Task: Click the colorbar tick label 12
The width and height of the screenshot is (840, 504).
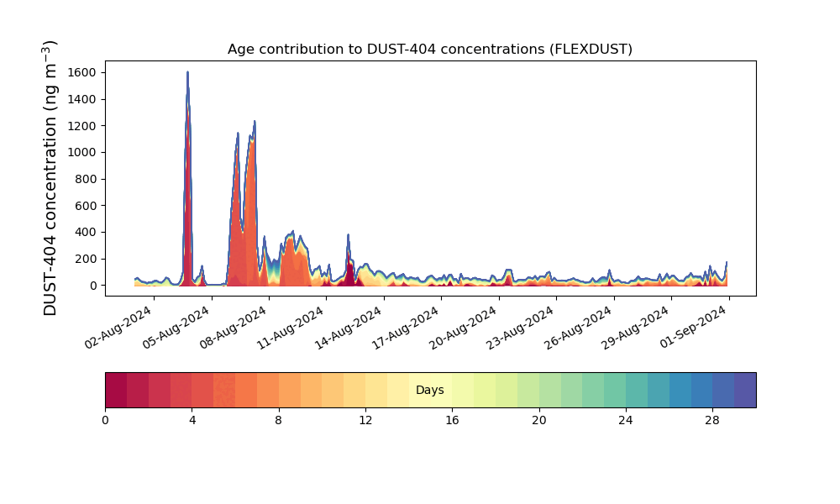Action: pos(365,421)
